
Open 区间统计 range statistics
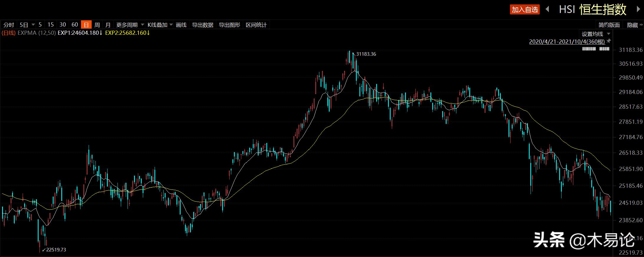tap(256, 25)
